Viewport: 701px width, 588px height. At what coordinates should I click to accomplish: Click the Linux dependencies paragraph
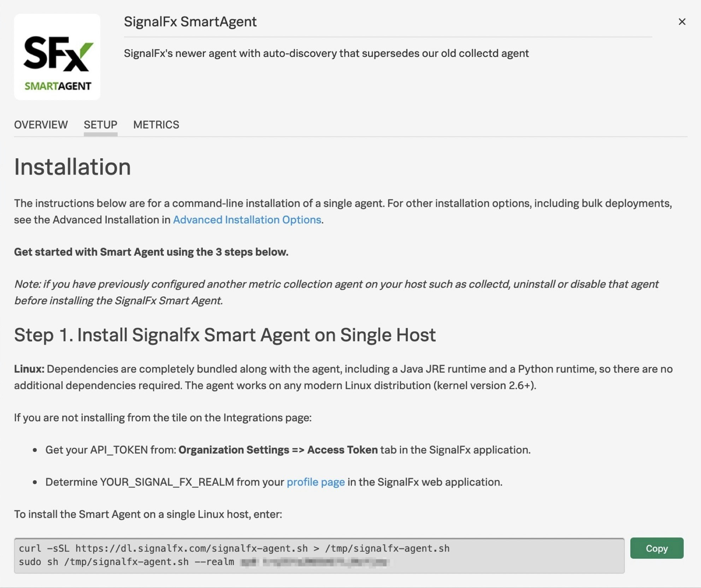(x=343, y=377)
